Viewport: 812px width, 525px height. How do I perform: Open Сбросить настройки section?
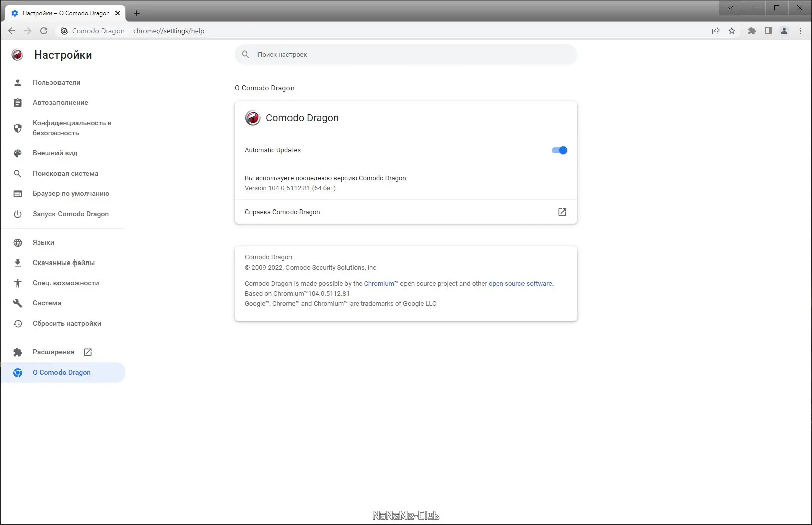[63, 323]
